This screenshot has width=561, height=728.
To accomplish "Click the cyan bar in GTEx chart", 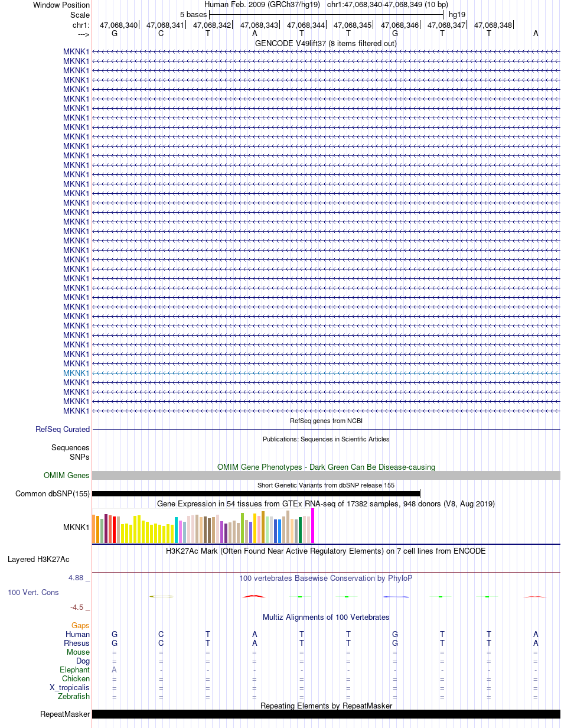I will click(177, 530).
